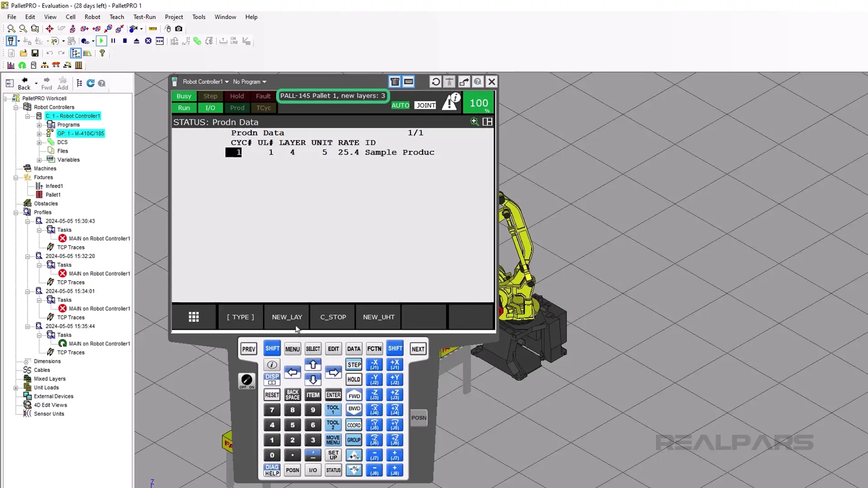Click the Zoom Out magnifier icon
Viewport: 868px width, 488px height.
coord(23,28)
